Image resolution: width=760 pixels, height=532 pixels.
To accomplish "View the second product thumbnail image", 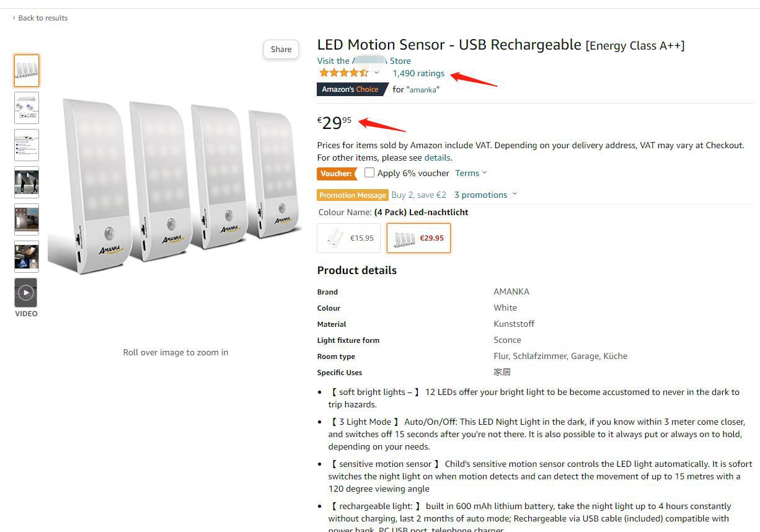I will coord(27,108).
